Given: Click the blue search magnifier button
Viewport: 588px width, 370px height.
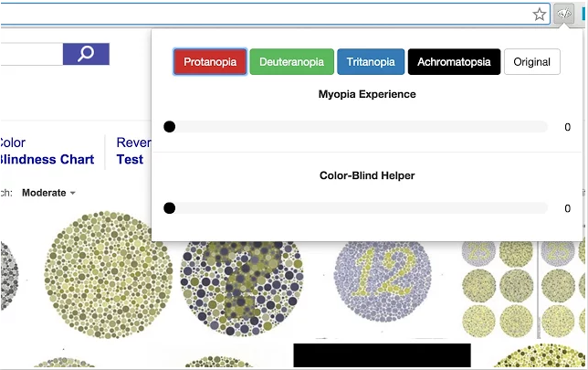Looking at the screenshot, I should (x=86, y=54).
